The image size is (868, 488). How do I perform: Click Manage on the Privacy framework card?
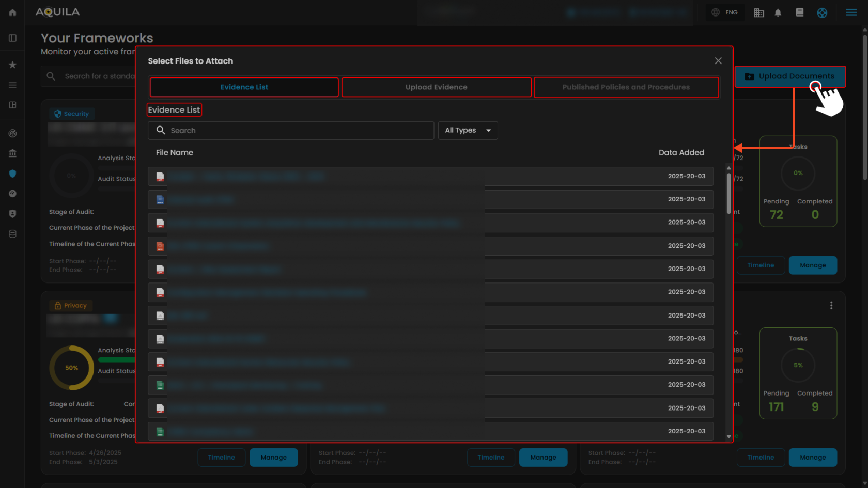point(274,457)
